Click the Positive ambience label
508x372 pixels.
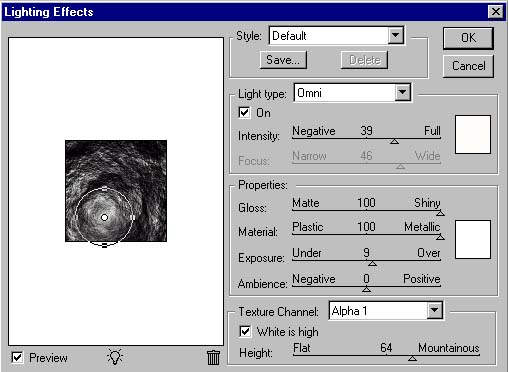pos(422,279)
